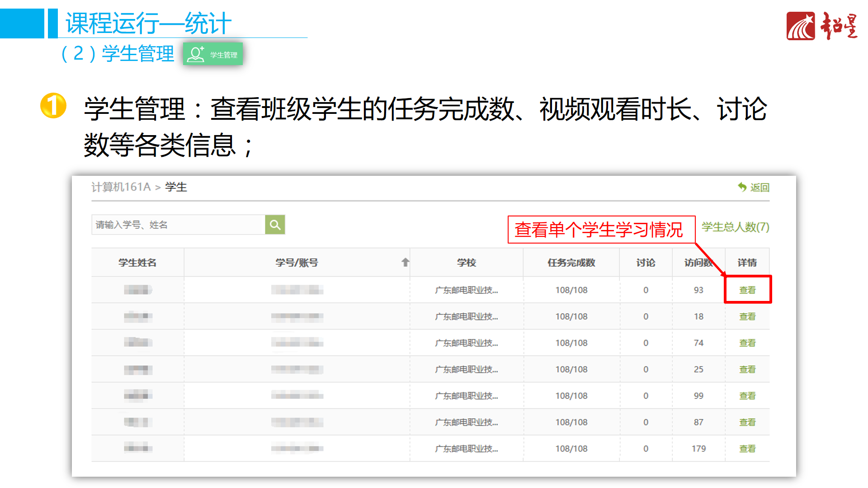Open 查看 for student with 93 visits
The image size is (868, 488).
pos(747,290)
